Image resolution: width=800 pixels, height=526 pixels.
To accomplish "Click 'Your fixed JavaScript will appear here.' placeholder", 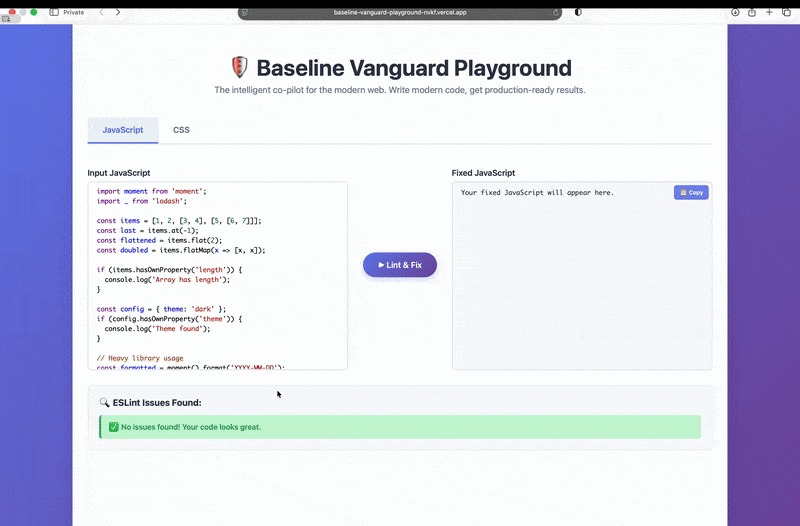I will coord(537,193).
